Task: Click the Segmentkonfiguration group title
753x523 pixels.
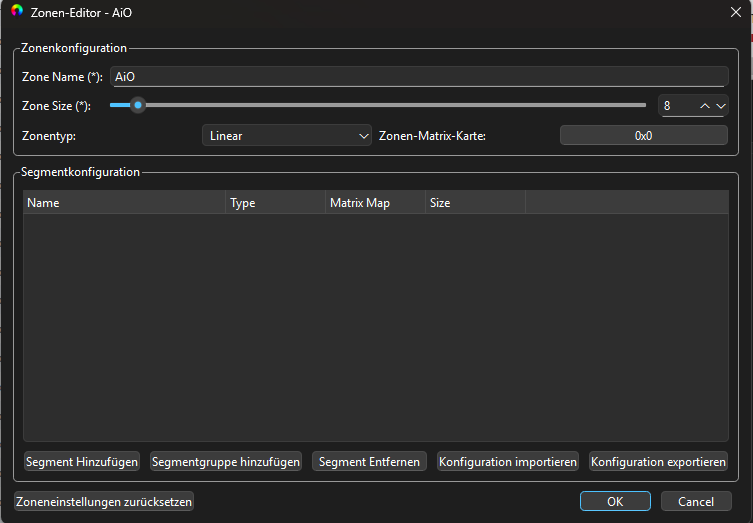Action: coord(80,172)
